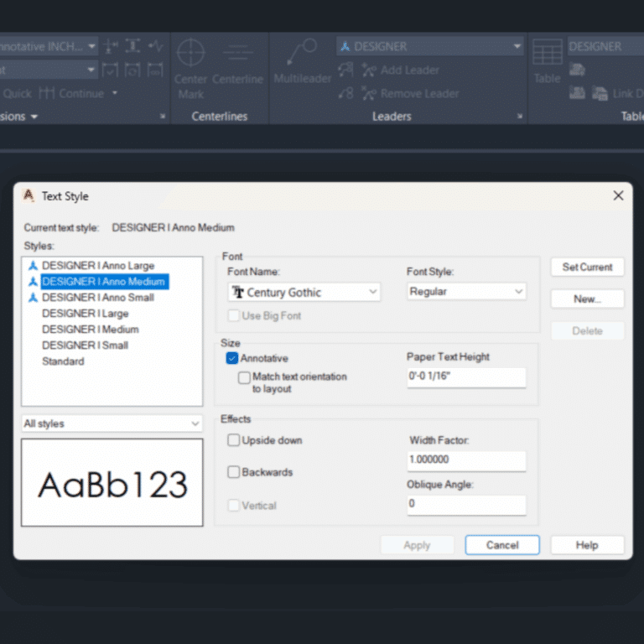This screenshot has width=644, height=644.
Task: Click the Table tool icon
Action: tap(548, 53)
